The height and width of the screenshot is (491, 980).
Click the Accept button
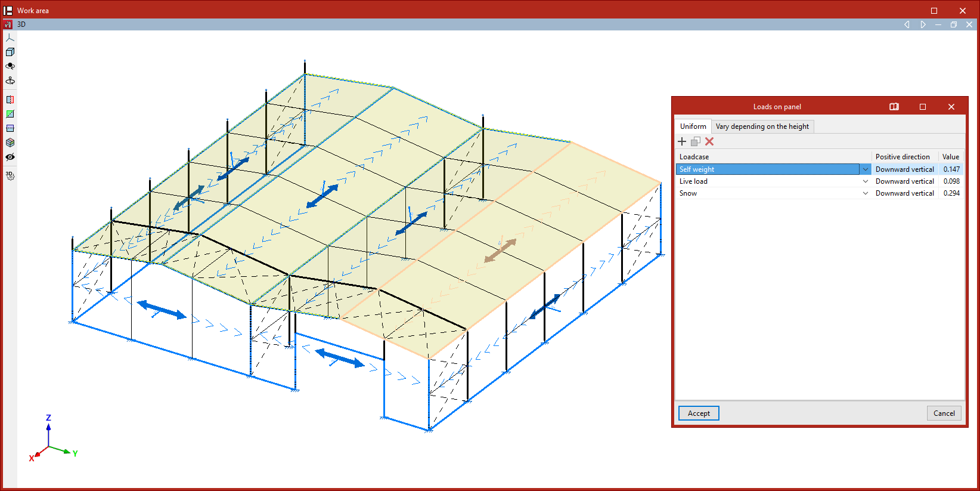pyautogui.click(x=699, y=413)
